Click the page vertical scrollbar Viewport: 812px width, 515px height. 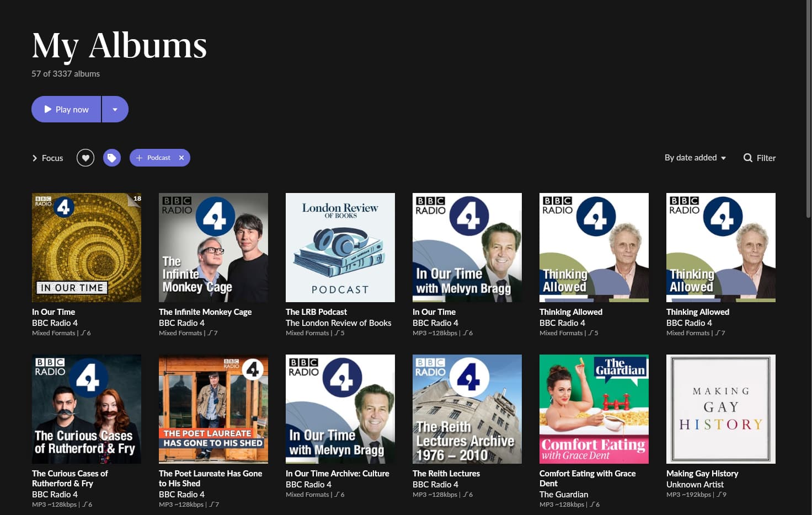[x=808, y=110]
